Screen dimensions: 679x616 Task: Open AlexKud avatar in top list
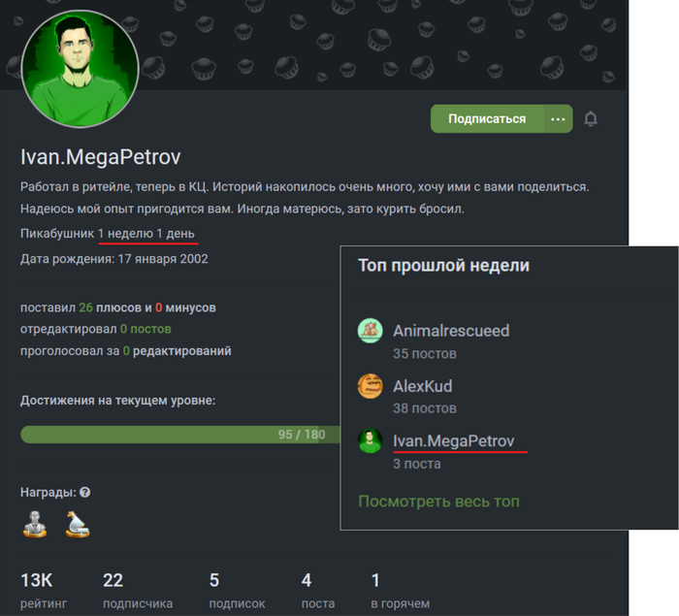371,386
